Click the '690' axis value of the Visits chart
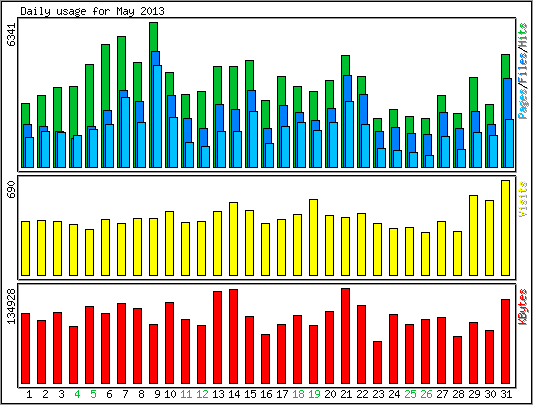Screen dimensions: 533x405 [12, 190]
